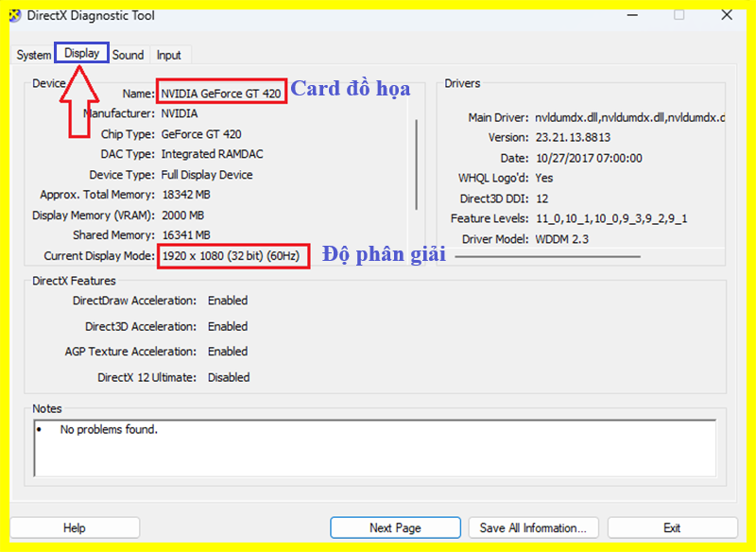
Task: Click the Driver Model label
Action: click(x=495, y=239)
